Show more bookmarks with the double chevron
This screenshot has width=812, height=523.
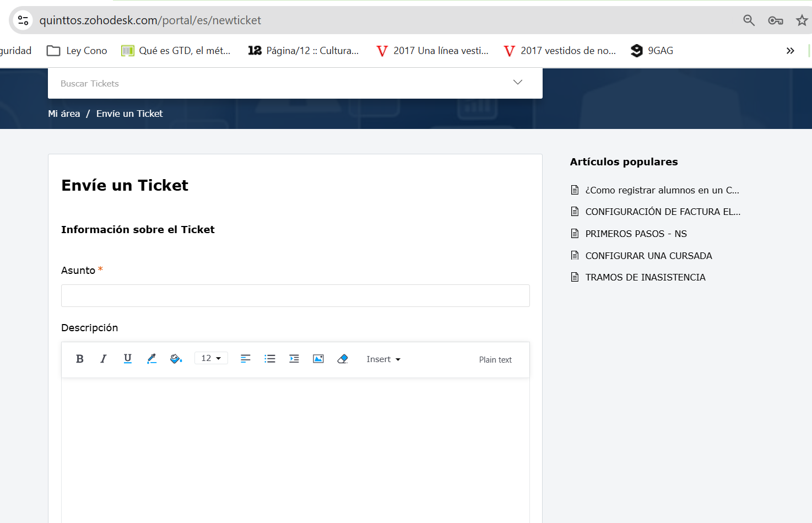[791, 51]
